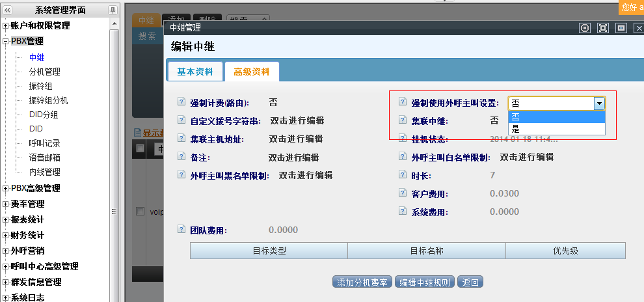Select the 高级资料 tab
Image resolution: width=644 pixels, height=302 pixels.
[x=252, y=72]
